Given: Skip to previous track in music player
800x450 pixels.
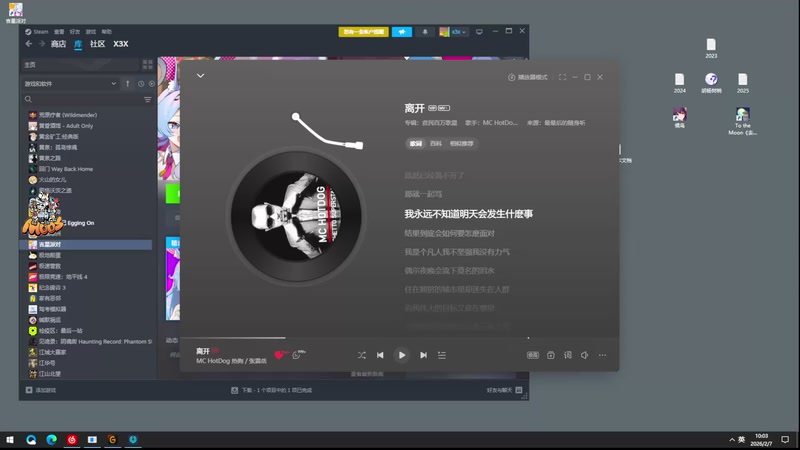Looking at the screenshot, I should pos(380,355).
